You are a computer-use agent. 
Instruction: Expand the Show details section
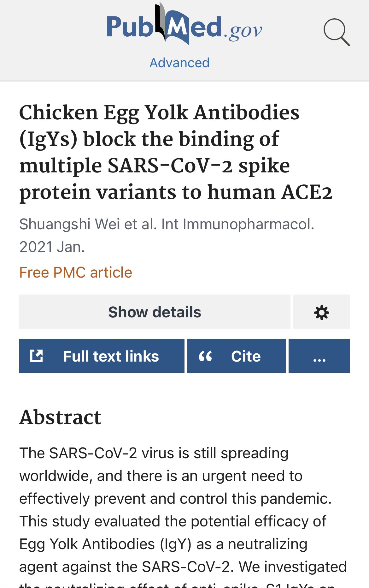[155, 312]
